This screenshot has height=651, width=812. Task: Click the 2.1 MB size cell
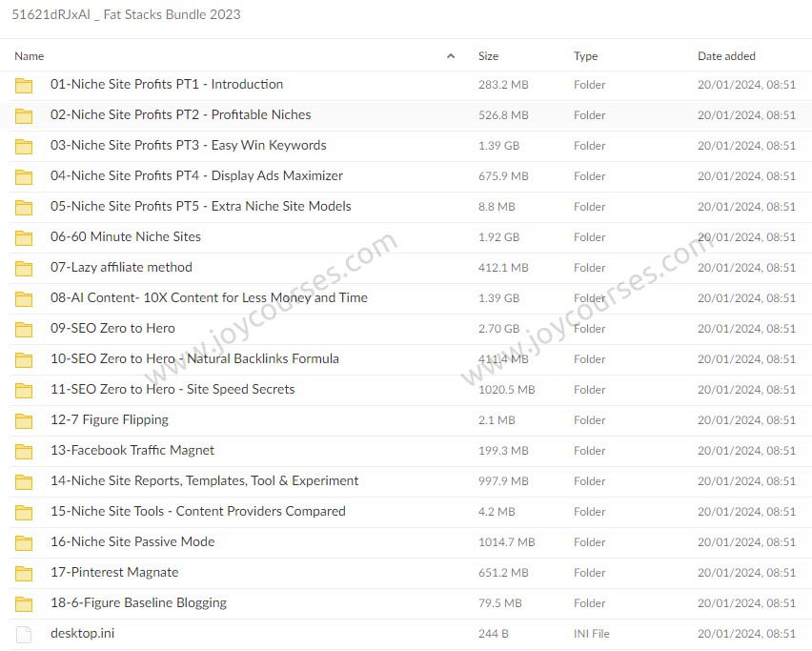(x=497, y=420)
